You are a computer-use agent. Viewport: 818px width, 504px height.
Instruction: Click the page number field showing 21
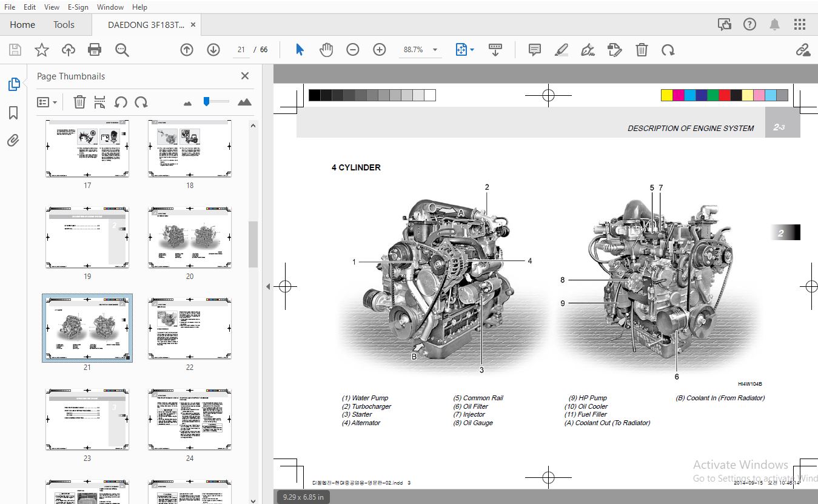point(241,50)
